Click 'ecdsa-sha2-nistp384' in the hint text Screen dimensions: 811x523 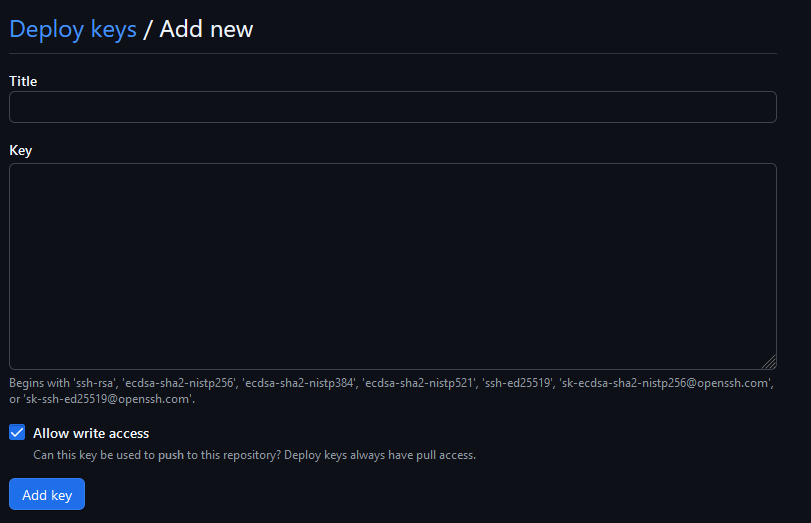[x=299, y=383]
